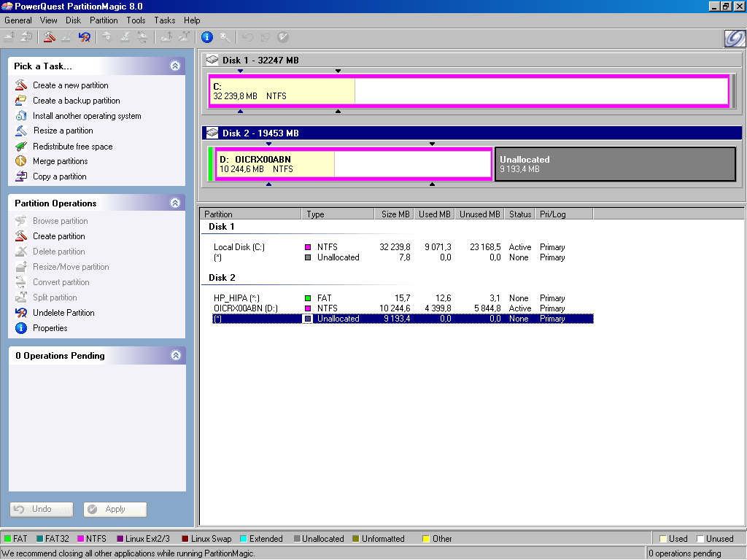747x560 pixels.
Task: Select the 'Local Disk (C:)' row
Action: point(403,247)
